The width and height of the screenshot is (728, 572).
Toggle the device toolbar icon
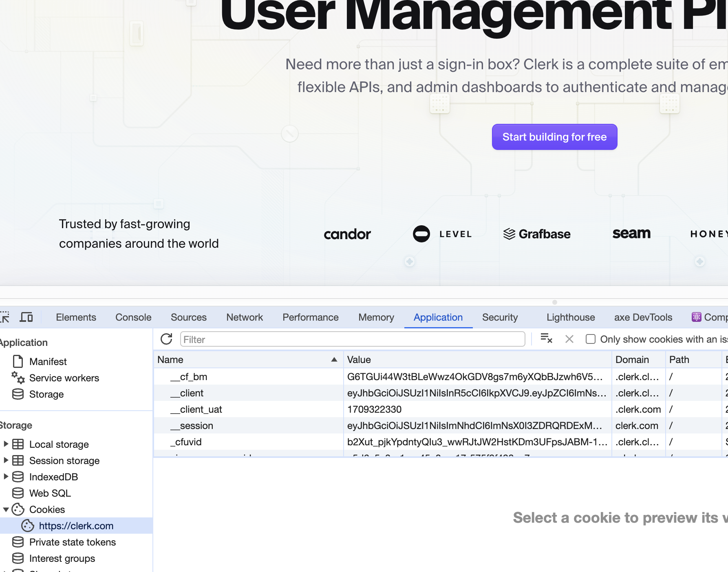pyautogui.click(x=26, y=317)
